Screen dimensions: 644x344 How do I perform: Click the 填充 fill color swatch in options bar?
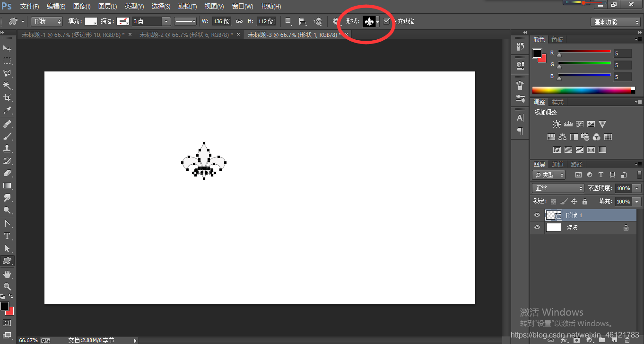tap(91, 21)
